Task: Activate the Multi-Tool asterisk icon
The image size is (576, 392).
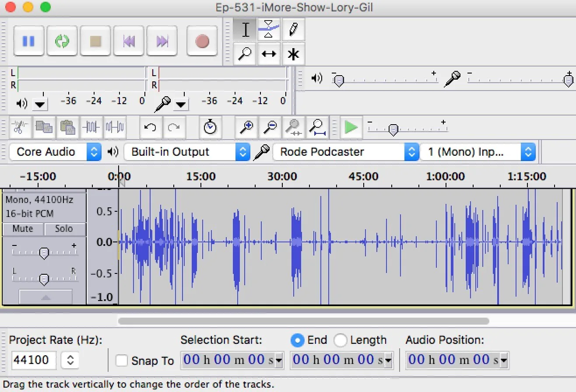Action: tap(293, 54)
